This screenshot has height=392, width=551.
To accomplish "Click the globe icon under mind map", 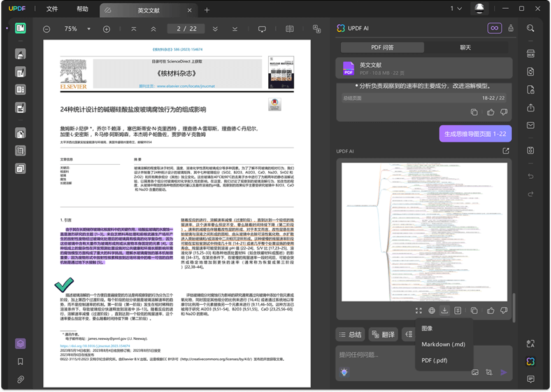I will (x=431, y=311).
